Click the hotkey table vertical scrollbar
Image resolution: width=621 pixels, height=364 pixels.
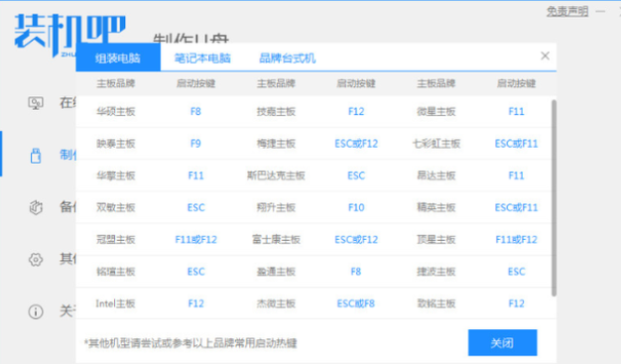point(554,198)
